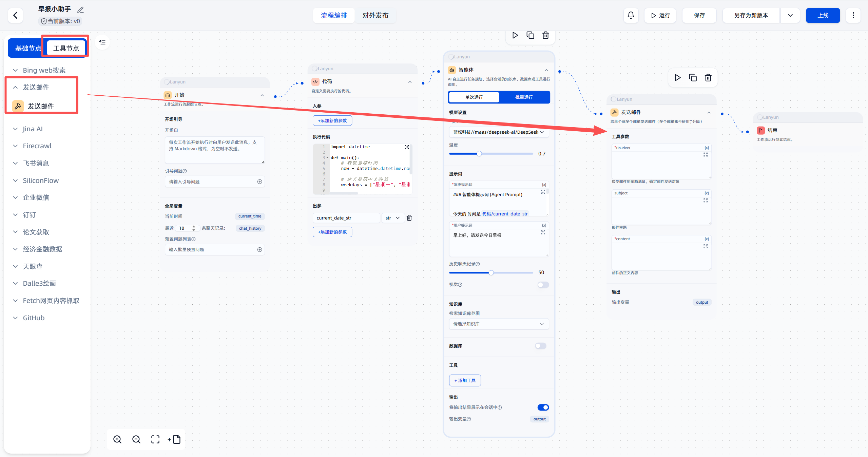Enable the 视觉 toggle switch

[x=543, y=285]
